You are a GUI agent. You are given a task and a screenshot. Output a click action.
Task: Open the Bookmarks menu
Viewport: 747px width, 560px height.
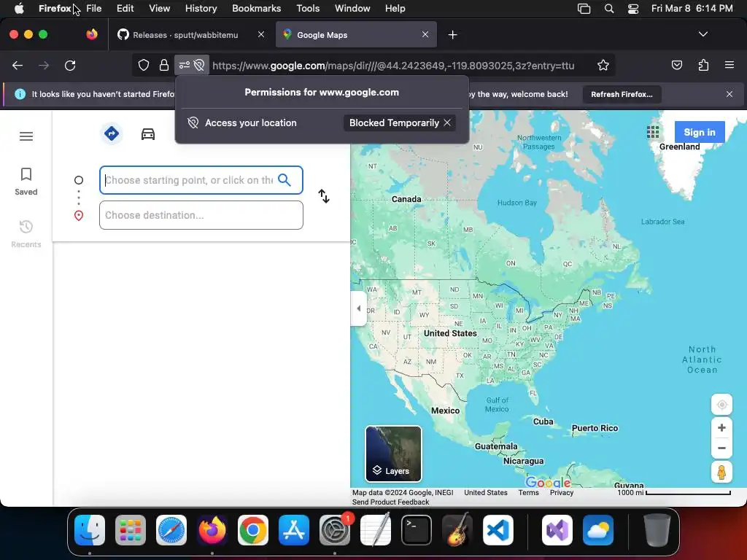(256, 9)
